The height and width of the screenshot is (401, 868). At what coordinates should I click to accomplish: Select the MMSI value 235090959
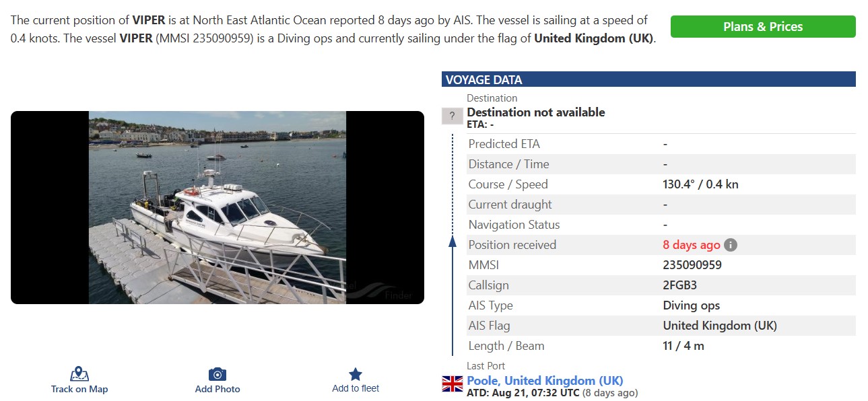coord(692,265)
